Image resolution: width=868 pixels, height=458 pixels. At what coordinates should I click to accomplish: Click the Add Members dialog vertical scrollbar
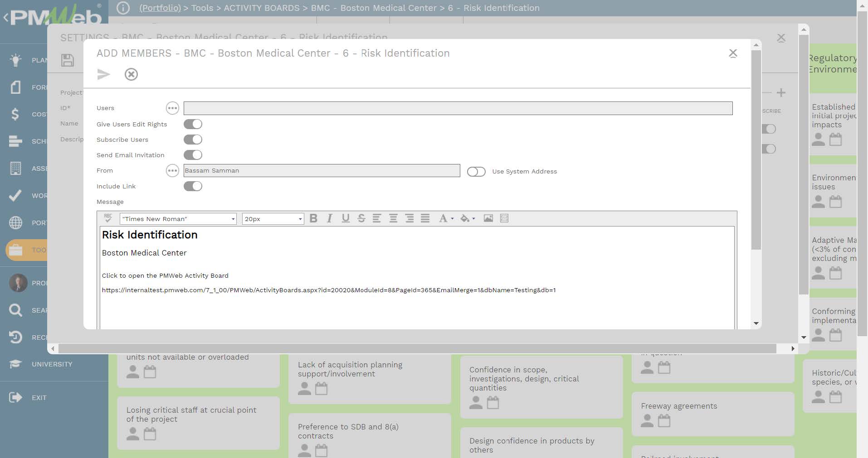[756, 149]
